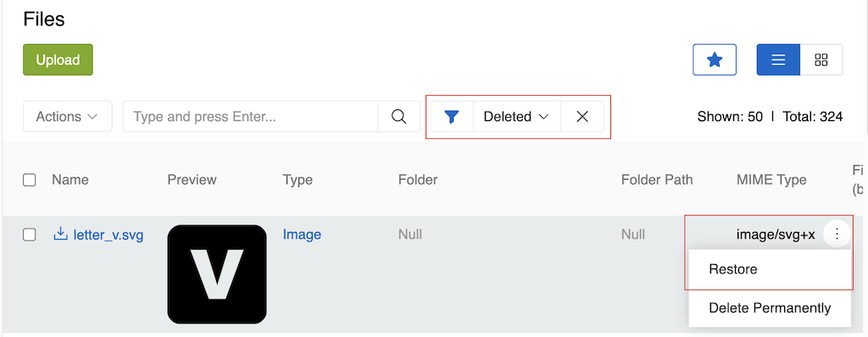The width and height of the screenshot is (868, 337).
Task: Click the V letter preview thumbnail
Action: click(217, 273)
